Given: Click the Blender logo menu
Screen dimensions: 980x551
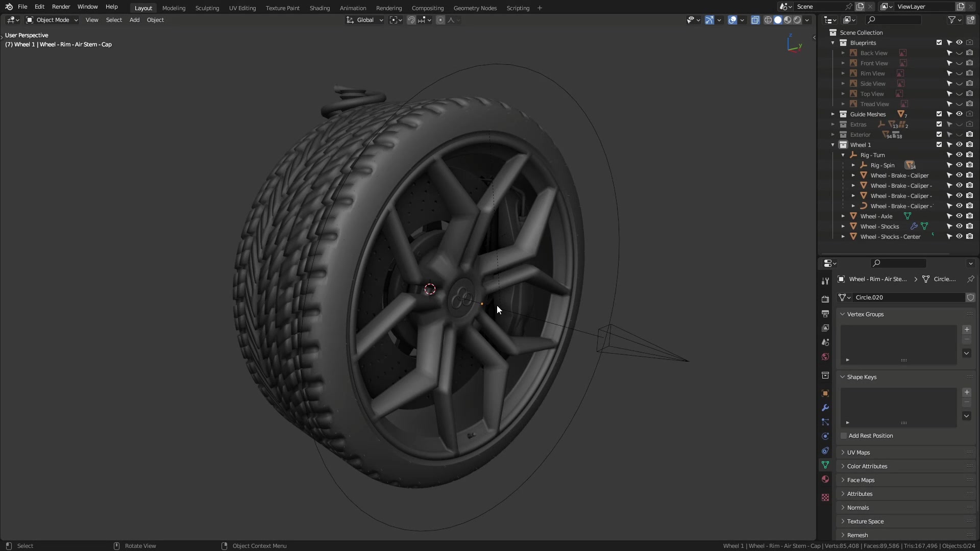Looking at the screenshot, I should [x=9, y=7].
